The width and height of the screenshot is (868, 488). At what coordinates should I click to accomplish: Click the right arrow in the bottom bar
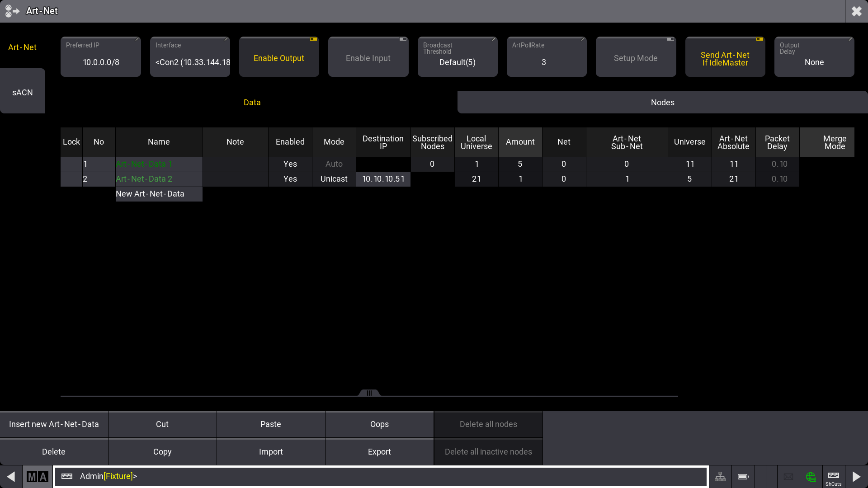pyautogui.click(x=856, y=477)
